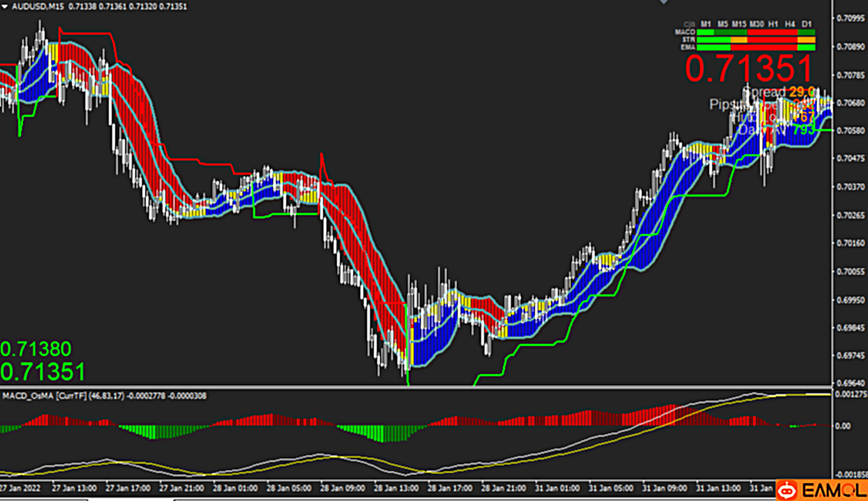
Task: Select the D1 timeframe column header
Action: pos(807,23)
